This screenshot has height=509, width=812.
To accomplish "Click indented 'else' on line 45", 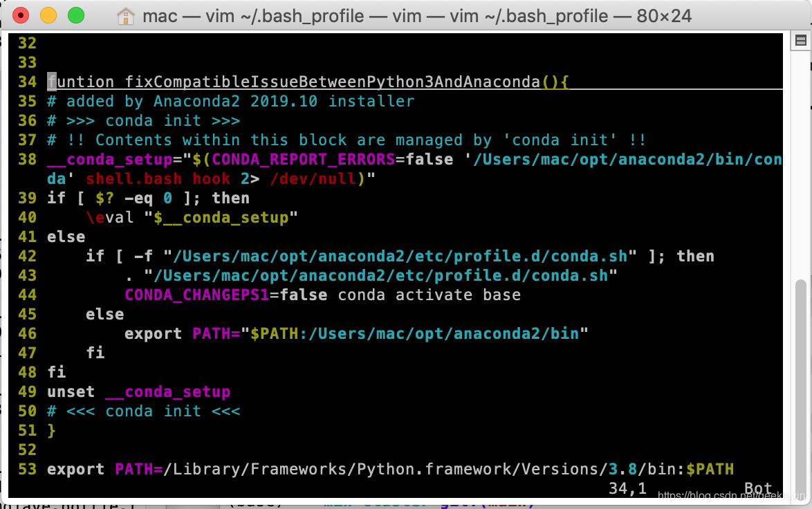I will tap(105, 314).
